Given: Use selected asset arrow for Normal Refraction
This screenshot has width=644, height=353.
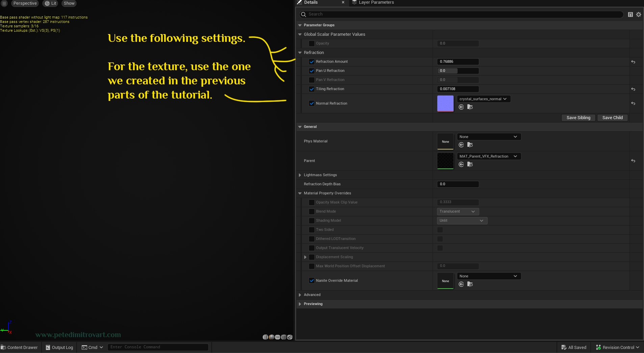Looking at the screenshot, I should 461,107.
